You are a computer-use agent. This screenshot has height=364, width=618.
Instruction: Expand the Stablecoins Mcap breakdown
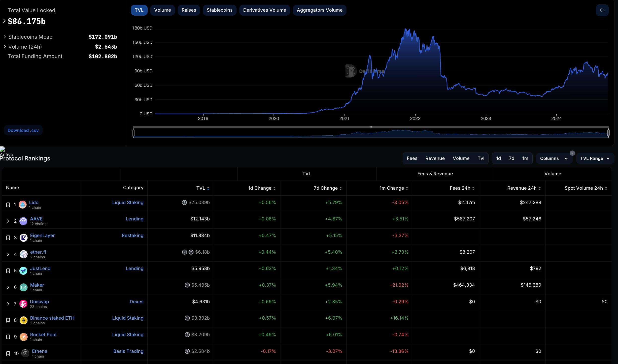tap(5, 37)
